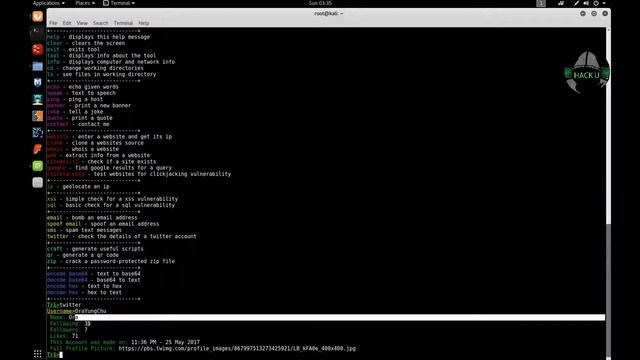Image resolution: width=640 pixels, height=360 pixels.
Task: Click the clock showing Sun 03:35
Action: click(320, 3)
